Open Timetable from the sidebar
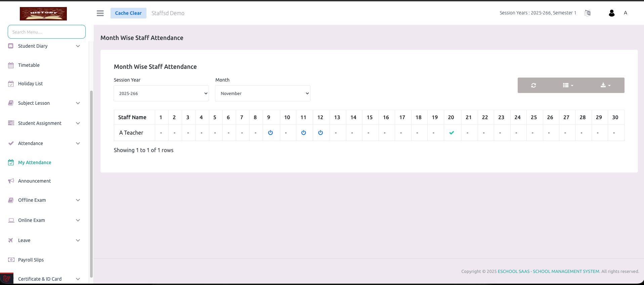 coord(29,65)
